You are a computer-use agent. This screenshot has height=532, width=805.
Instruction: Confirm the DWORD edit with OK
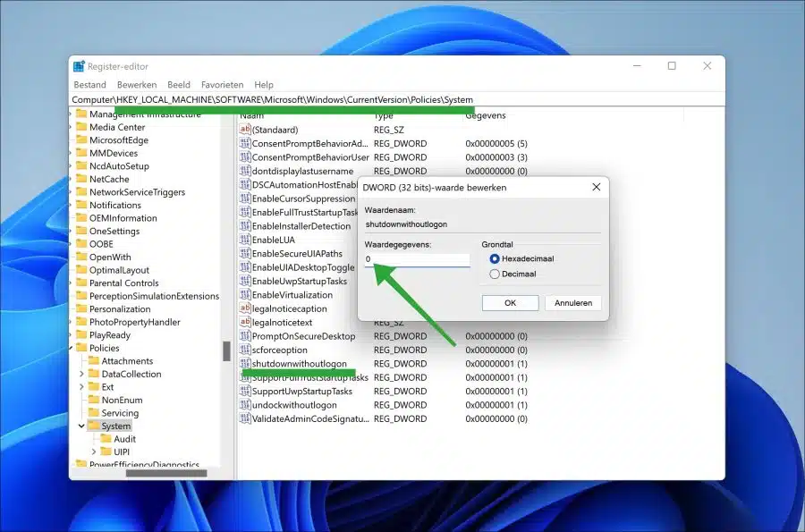[511, 303]
